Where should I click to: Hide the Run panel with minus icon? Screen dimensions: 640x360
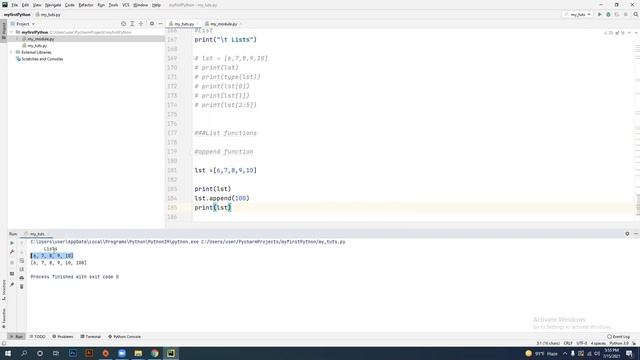point(636,234)
